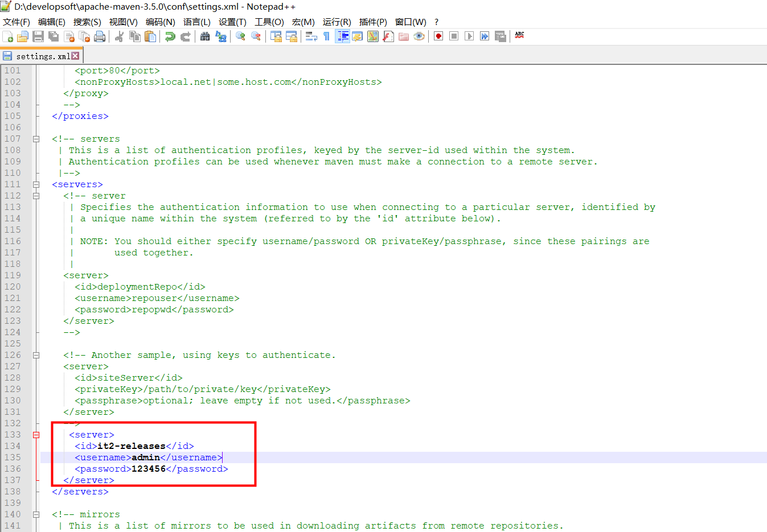Click line number 120 in the margin

tap(13, 287)
